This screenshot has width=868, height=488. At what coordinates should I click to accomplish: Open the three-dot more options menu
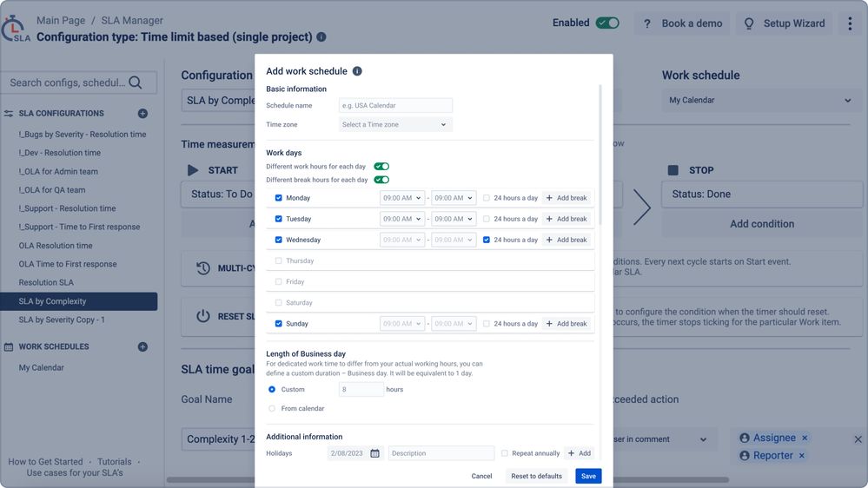[850, 23]
